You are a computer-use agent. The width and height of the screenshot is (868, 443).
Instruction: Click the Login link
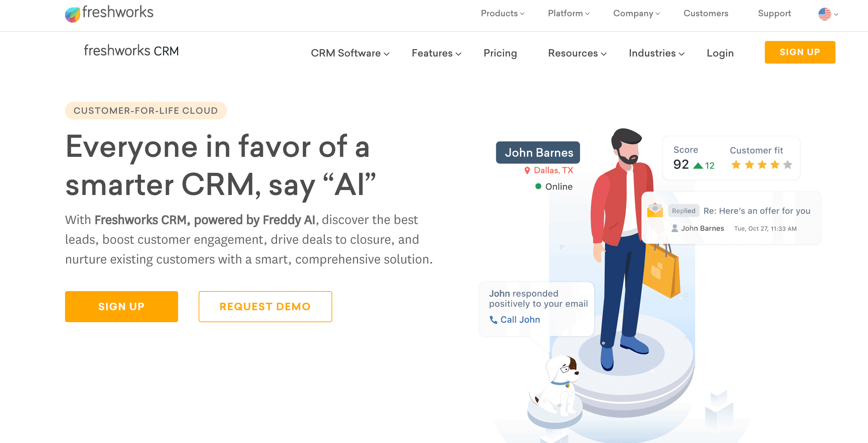[x=721, y=53]
